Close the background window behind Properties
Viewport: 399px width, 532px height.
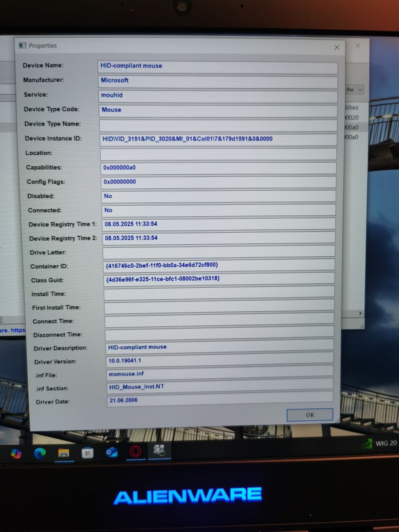point(358,46)
